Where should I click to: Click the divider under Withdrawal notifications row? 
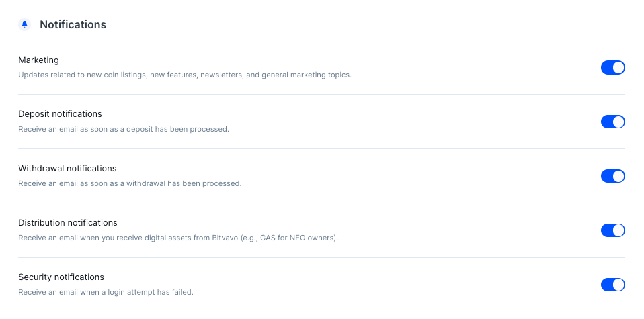(321, 203)
